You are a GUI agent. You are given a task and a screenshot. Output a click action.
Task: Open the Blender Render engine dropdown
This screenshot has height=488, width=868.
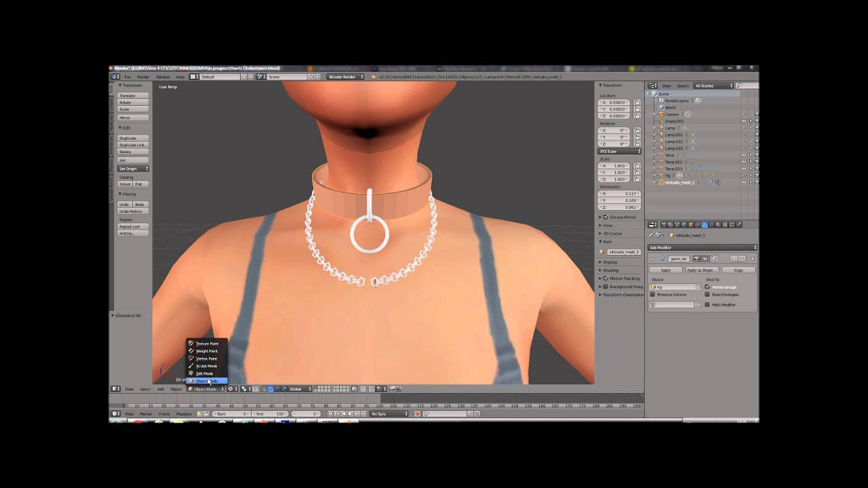click(x=345, y=77)
